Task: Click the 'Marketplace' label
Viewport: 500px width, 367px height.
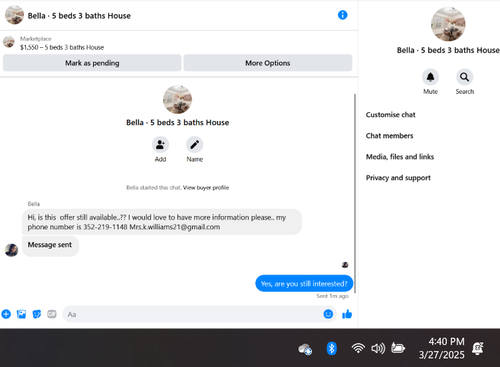Action: click(x=36, y=39)
